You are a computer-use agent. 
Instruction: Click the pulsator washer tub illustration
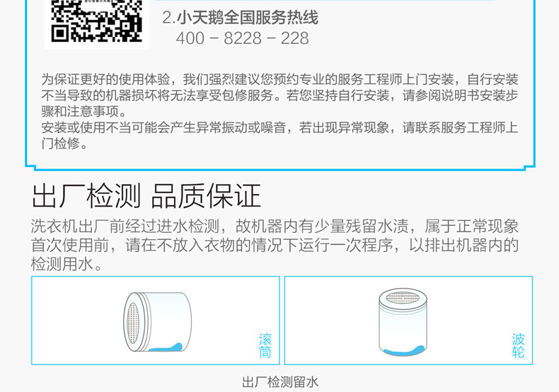[403, 322]
